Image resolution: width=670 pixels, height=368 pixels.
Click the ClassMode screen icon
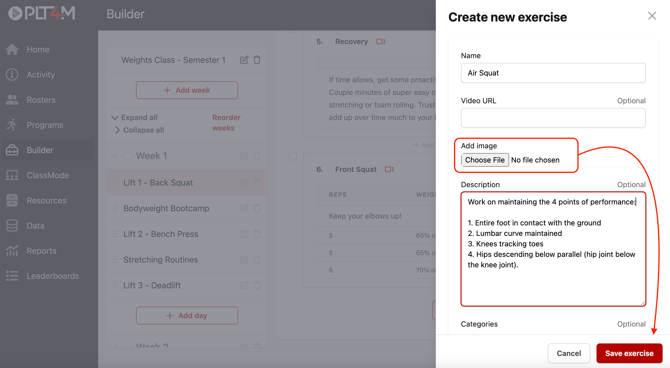(x=12, y=176)
